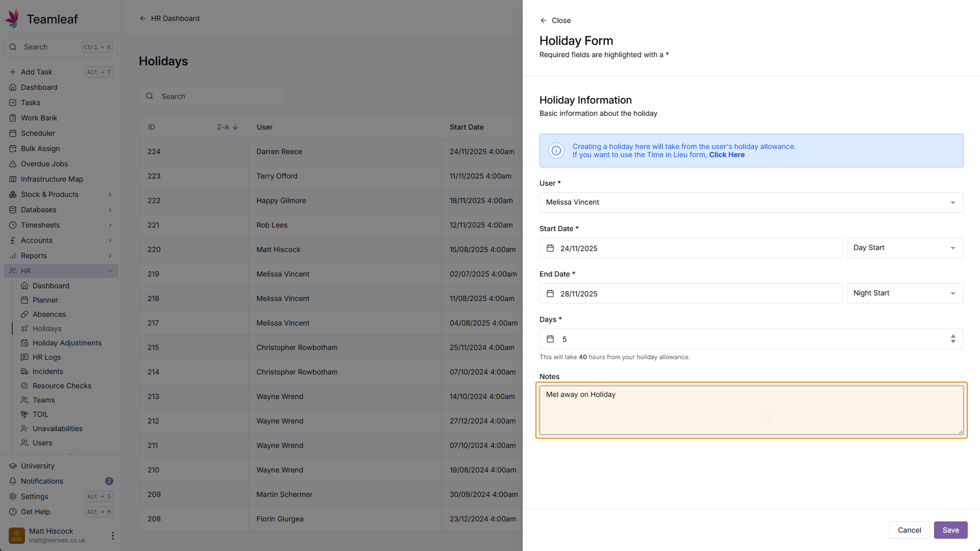Image resolution: width=980 pixels, height=551 pixels.
Task: Click in the Notes text area
Action: pos(751,410)
